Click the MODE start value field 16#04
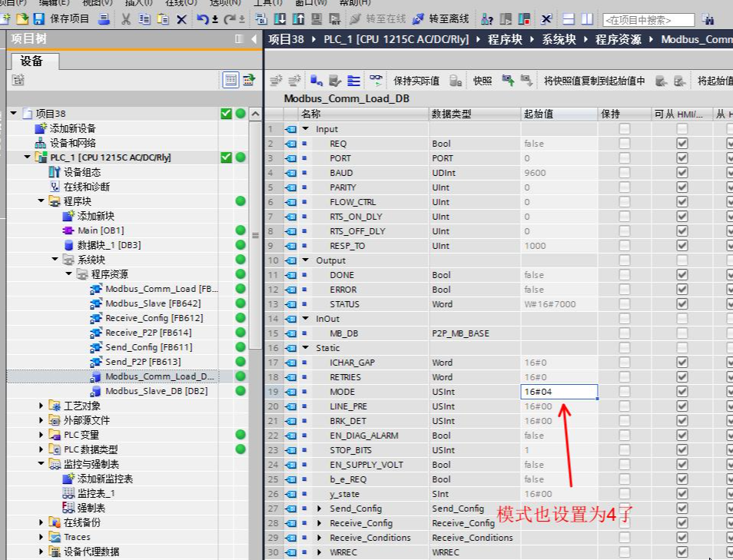 coord(559,392)
